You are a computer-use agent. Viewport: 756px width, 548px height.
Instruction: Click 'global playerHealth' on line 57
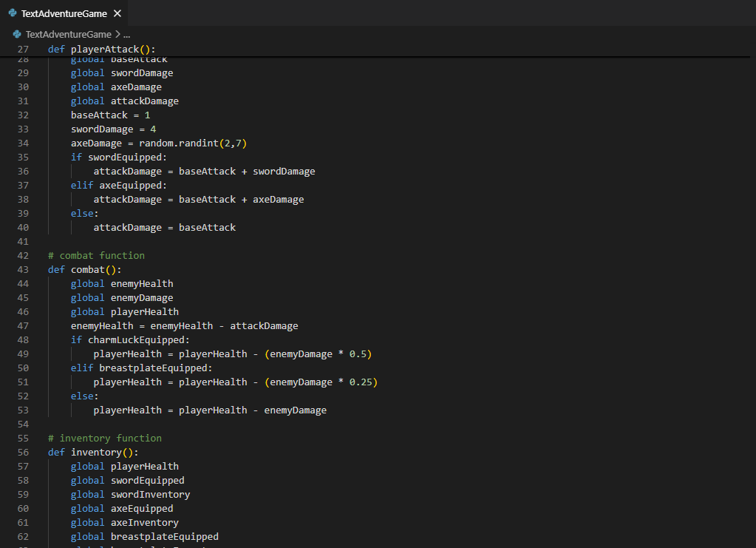(125, 466)
